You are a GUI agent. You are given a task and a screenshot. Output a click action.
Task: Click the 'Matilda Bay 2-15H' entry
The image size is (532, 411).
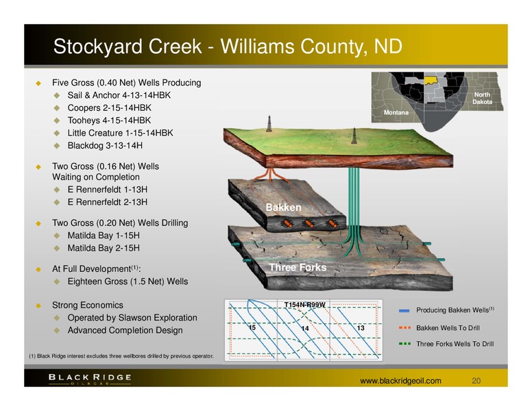[104, 248]
